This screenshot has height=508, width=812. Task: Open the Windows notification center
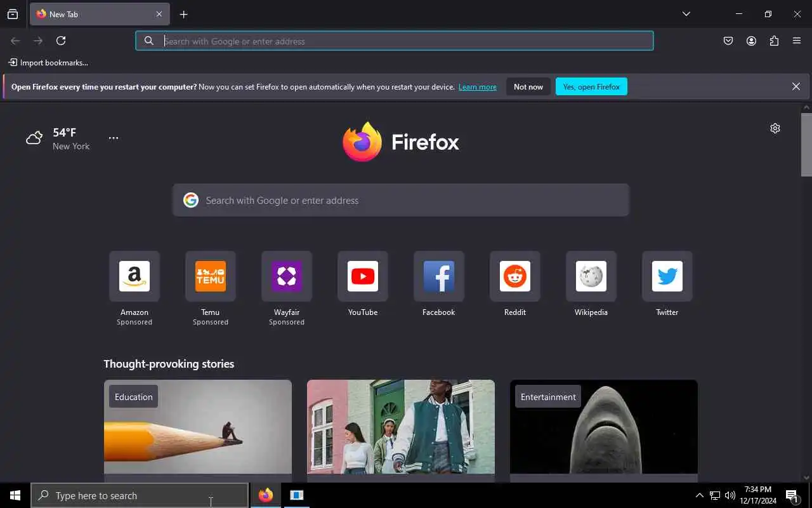[x=792, y=495]
